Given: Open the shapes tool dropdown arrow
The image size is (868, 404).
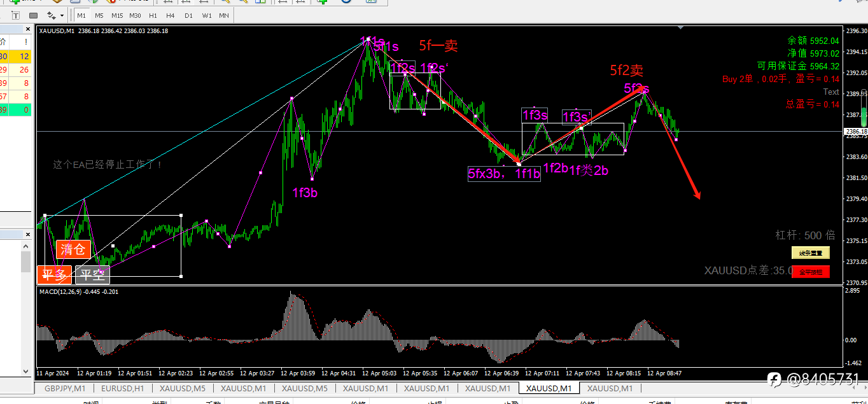Looking at the screenshot, I should click(x=61, y=15).
